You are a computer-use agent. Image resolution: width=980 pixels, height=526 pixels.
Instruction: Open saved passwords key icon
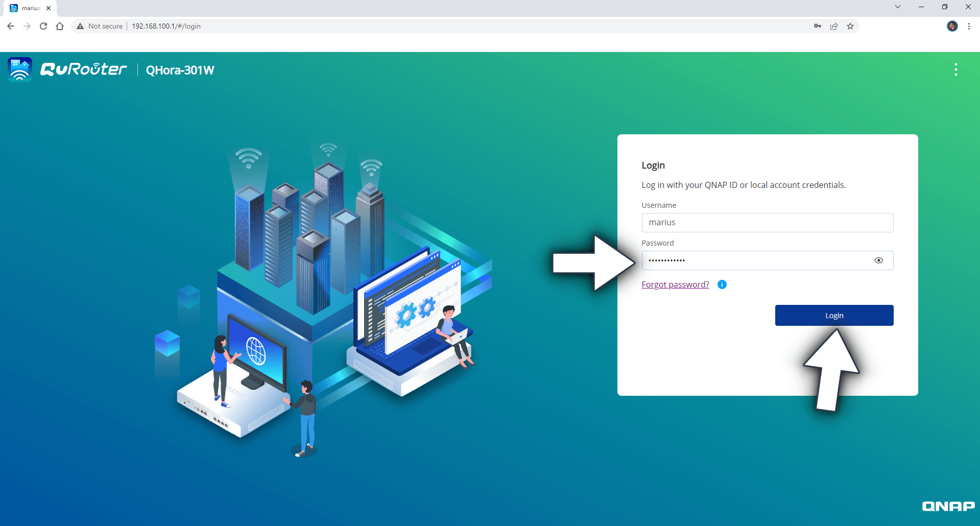pos(817,26)
